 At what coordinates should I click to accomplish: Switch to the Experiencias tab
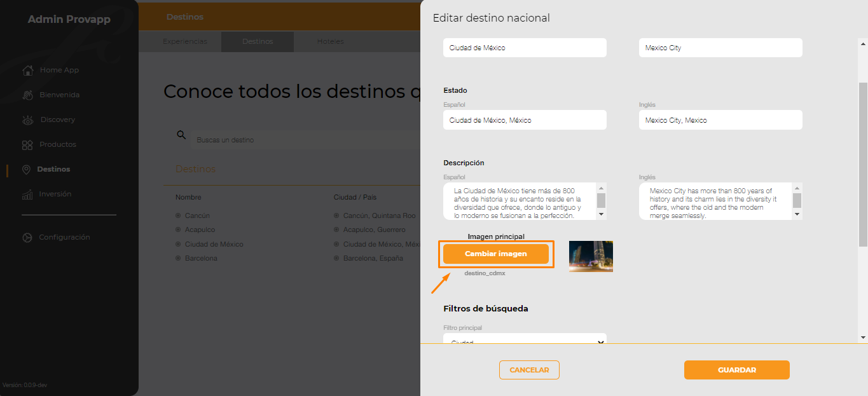tap(185, 41)
